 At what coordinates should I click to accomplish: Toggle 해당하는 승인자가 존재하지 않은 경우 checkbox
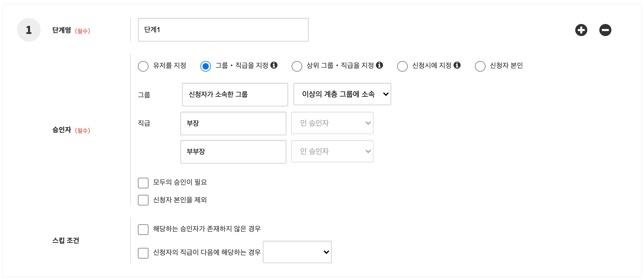pyautogui.click(x=143, y=229)
